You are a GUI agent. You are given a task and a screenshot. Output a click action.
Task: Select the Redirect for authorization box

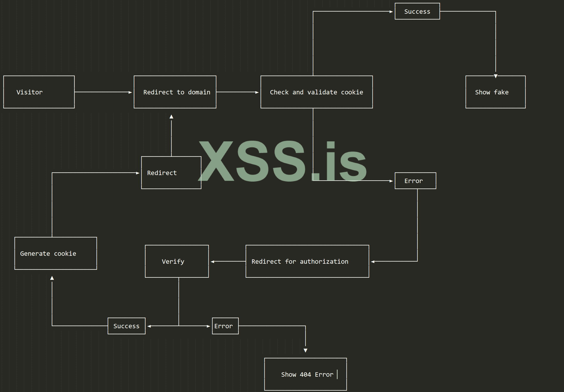click(x=307, y=261)
